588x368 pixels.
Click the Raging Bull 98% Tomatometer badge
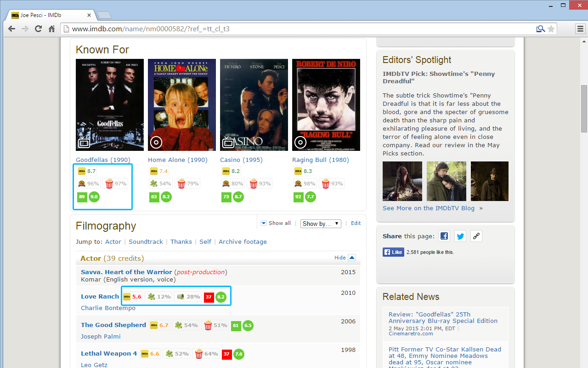pos(305,184)
